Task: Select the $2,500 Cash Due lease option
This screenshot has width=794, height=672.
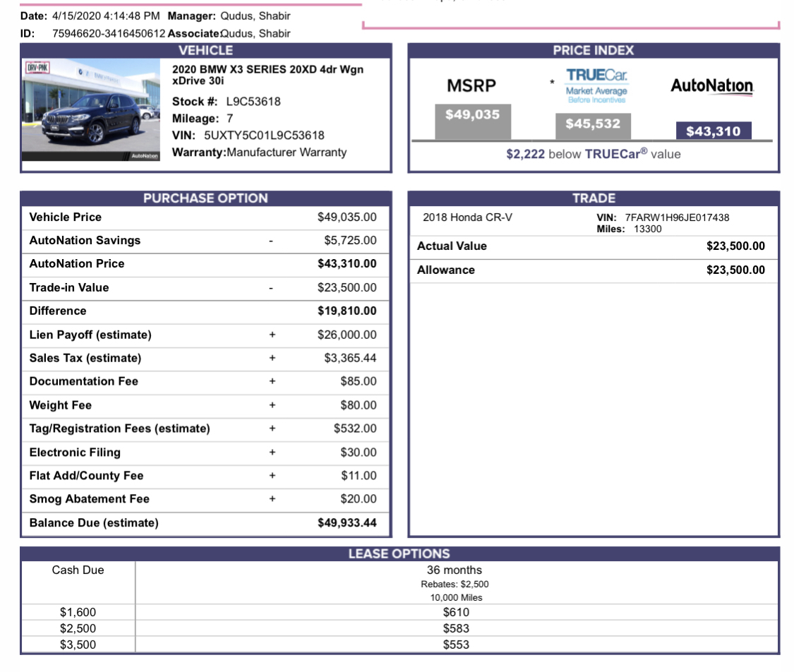Action: pyautogui.click(x=78, y=628)
